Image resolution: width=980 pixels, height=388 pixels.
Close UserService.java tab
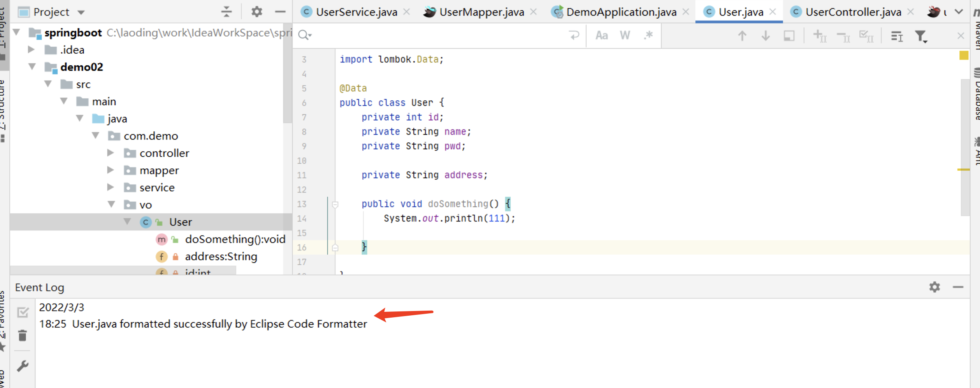click(x=406, y=12)
